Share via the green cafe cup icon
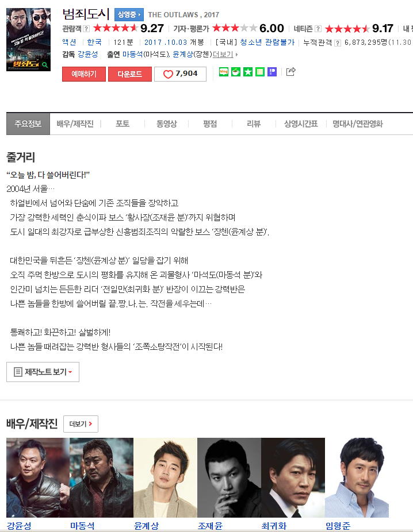Image resolution: width=413 pixels, height=532 pixels. coord(236,72)
